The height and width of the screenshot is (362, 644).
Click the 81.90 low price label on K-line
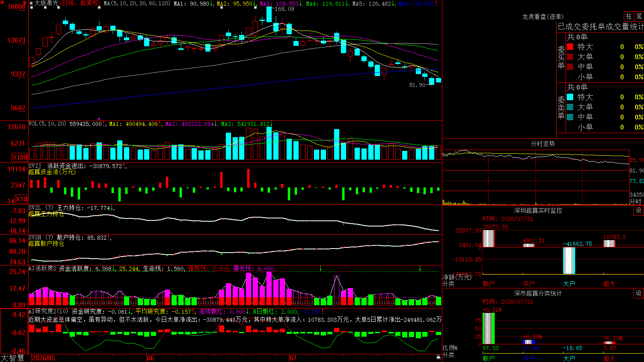click(x=417, y=85)
